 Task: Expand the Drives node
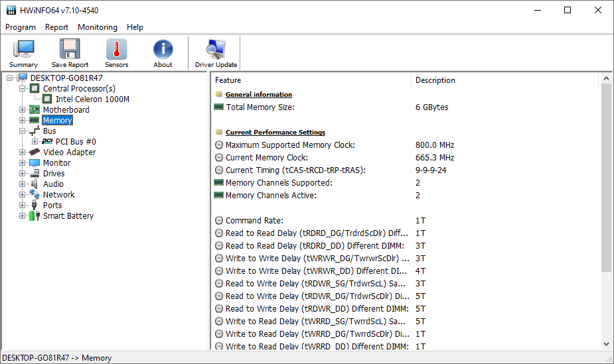[23, 173]
